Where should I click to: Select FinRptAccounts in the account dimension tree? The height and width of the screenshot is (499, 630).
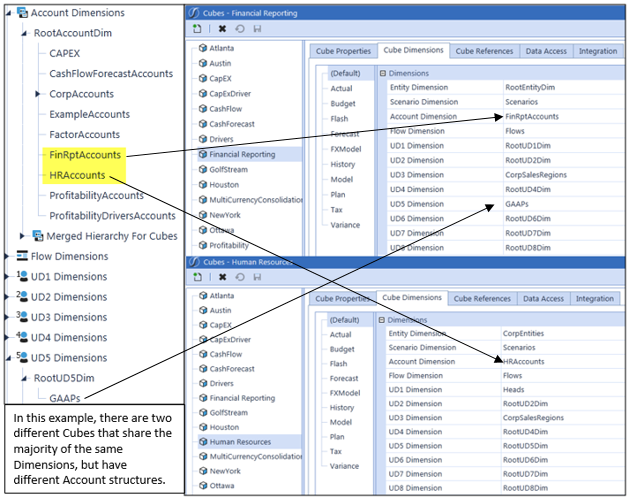(x=85, y=155)
